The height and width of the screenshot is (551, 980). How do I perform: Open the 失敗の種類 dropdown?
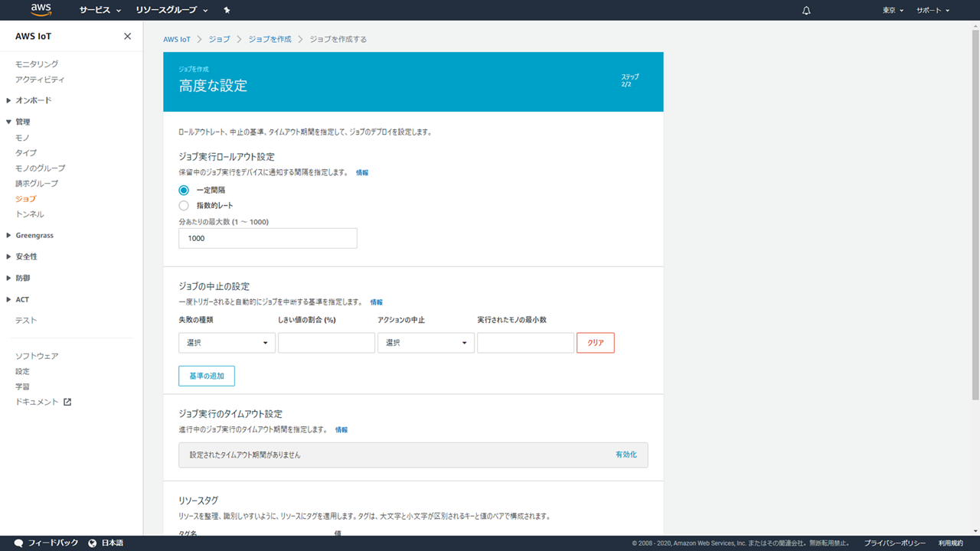[x=227, y=343]
